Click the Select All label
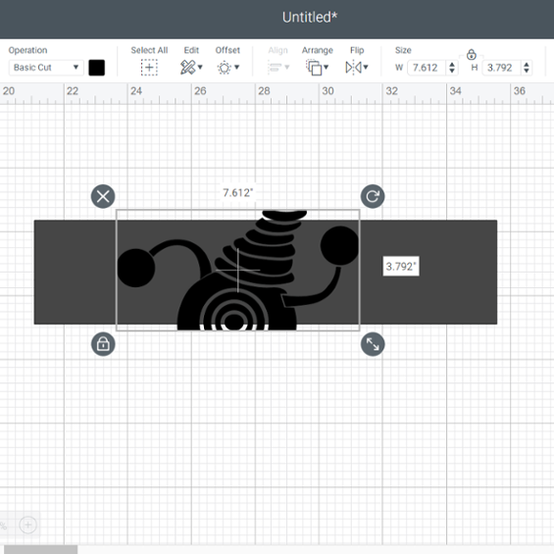 149,50
